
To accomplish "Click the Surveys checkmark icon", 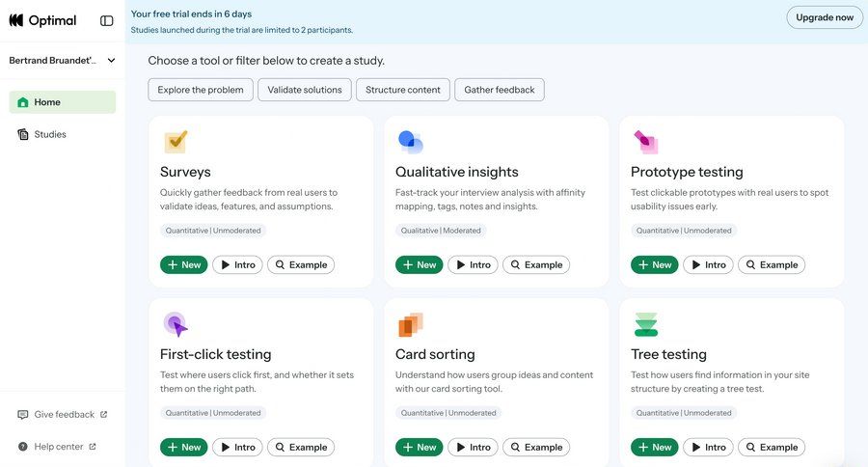I will click(x=176, y=142).
